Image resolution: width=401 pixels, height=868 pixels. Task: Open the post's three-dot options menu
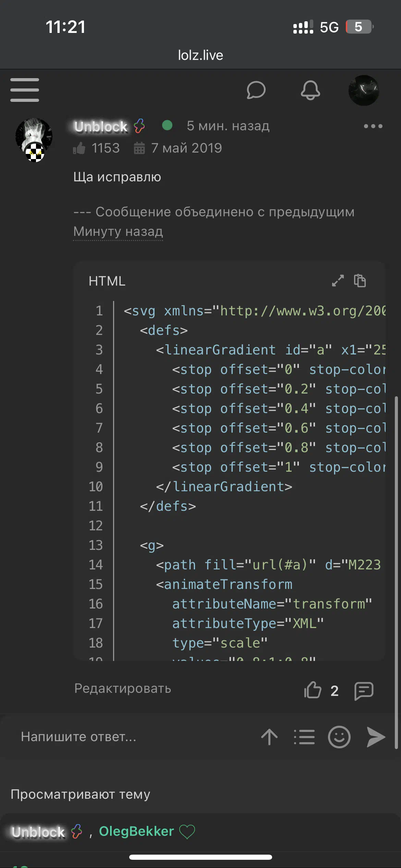coord(373,126)
